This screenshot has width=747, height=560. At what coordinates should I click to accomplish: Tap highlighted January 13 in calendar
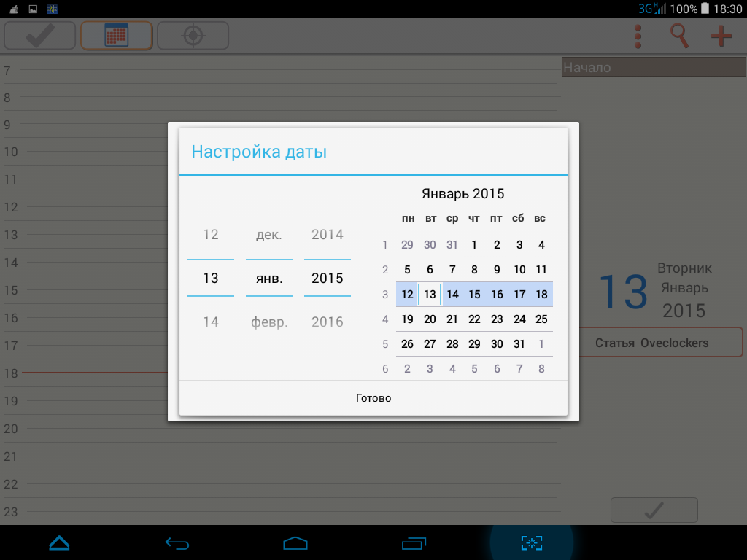[x=430, y=295]
